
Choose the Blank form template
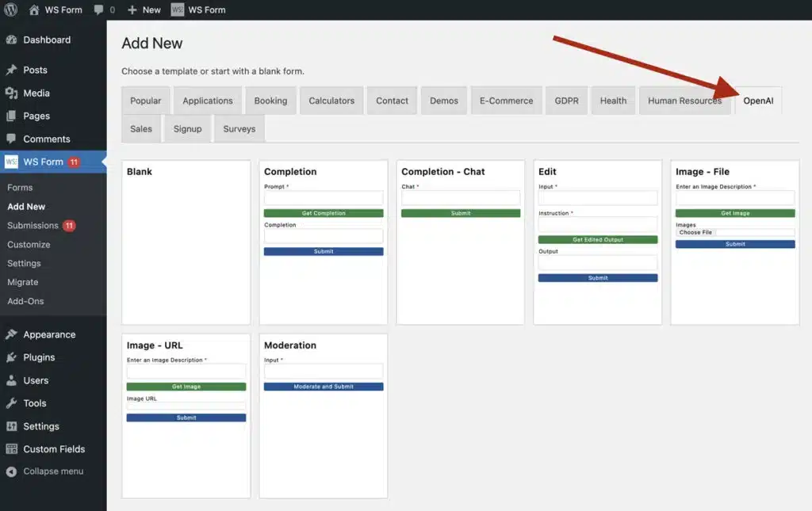pyautogui.click(x=186, y=242)
